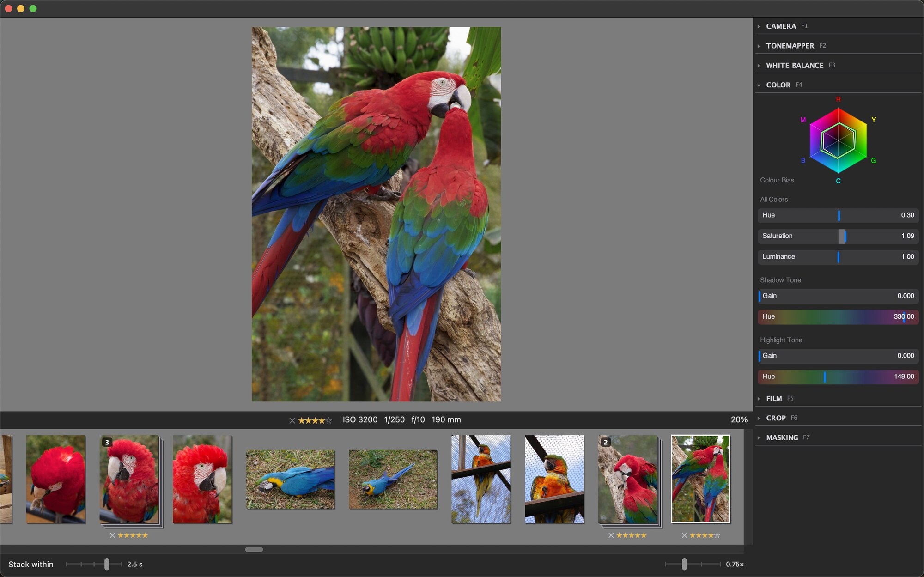Reject the stack-of-2 thumbnail with X icon
Screen dimensions: 924x577
[611, 535]
